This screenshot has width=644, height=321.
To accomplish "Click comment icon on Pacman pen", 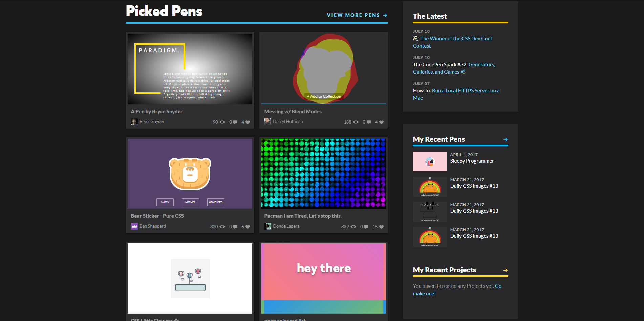I will coord(366,227).
